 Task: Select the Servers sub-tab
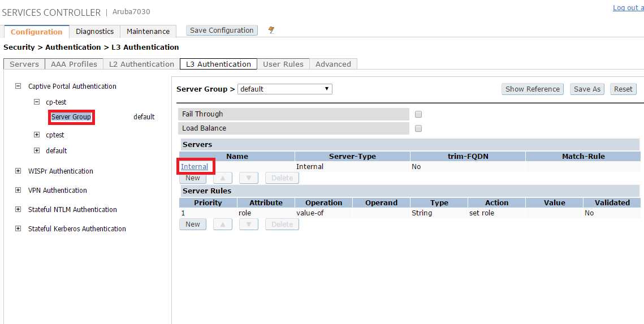point(24,64)
